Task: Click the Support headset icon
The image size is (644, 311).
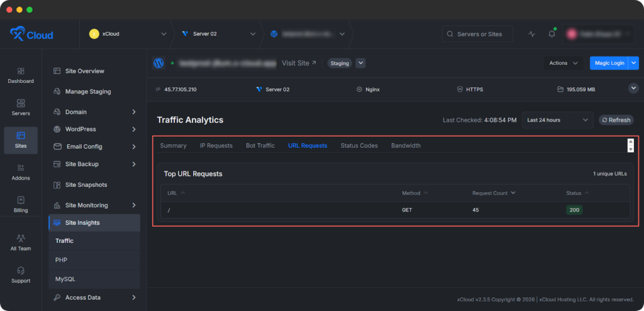Action: tap(21, 271)
